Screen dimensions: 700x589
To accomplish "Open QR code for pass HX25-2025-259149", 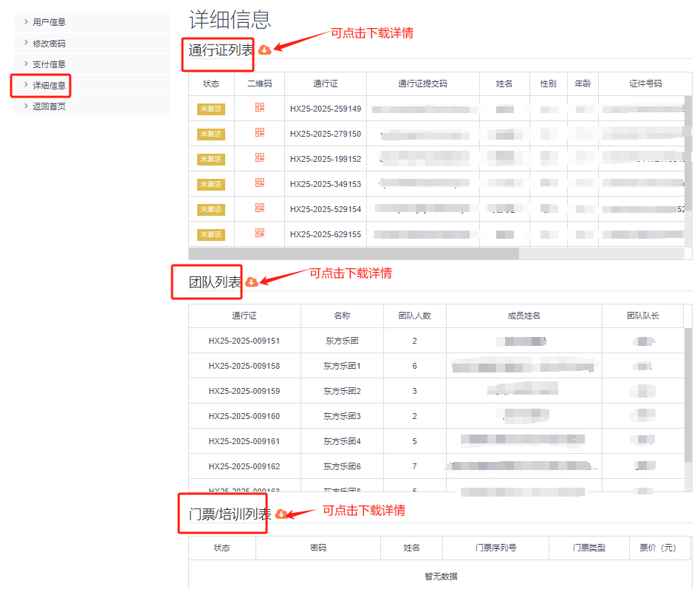I will point(259,108).
